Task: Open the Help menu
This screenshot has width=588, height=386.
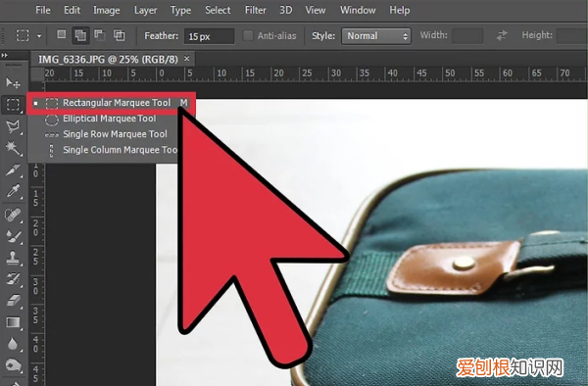Action: [x=400, y=10]
